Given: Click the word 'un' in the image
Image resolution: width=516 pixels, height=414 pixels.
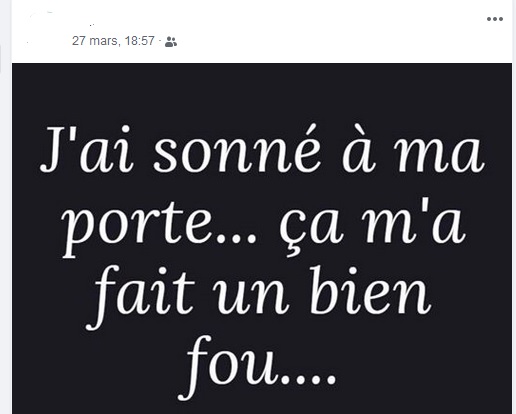Looking at the screenshot, I should tap(252, 297).
